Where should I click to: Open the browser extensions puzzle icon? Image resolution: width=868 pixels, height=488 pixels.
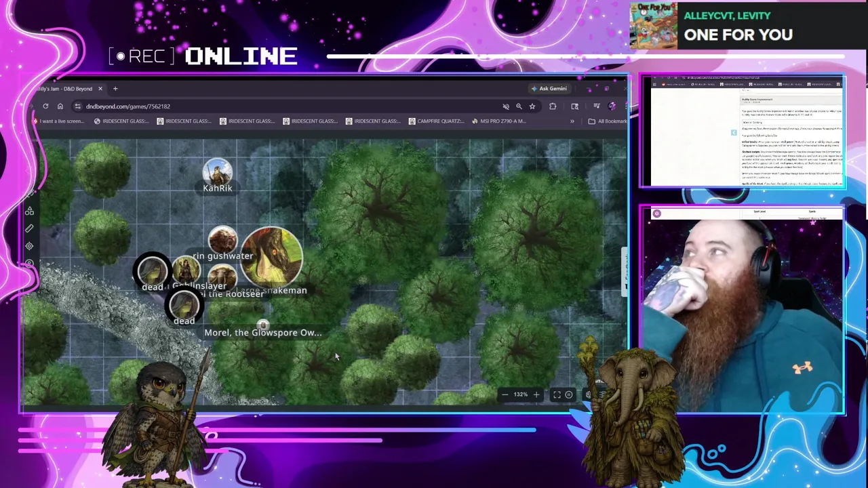point(553,106)
